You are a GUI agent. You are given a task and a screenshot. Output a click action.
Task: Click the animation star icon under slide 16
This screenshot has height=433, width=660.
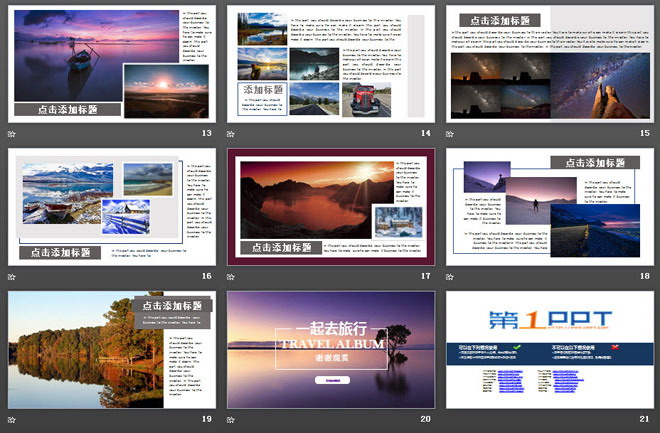click(x=13, y=276)
